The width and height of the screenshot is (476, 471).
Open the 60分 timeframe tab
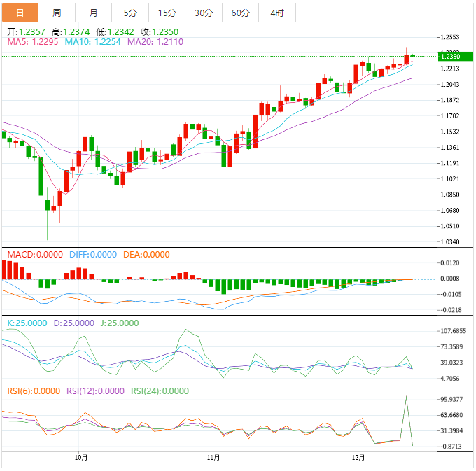point(240,13)
